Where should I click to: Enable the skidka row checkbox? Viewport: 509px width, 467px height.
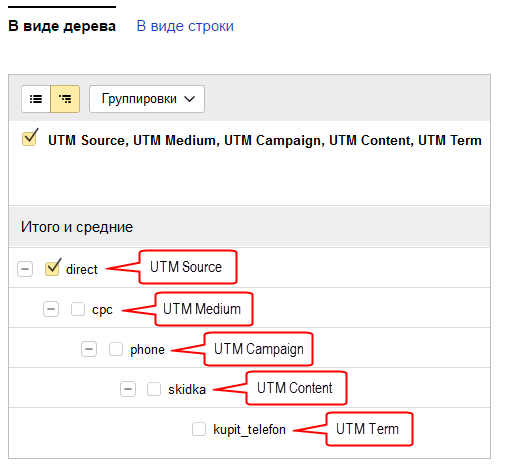click(154, 389)
